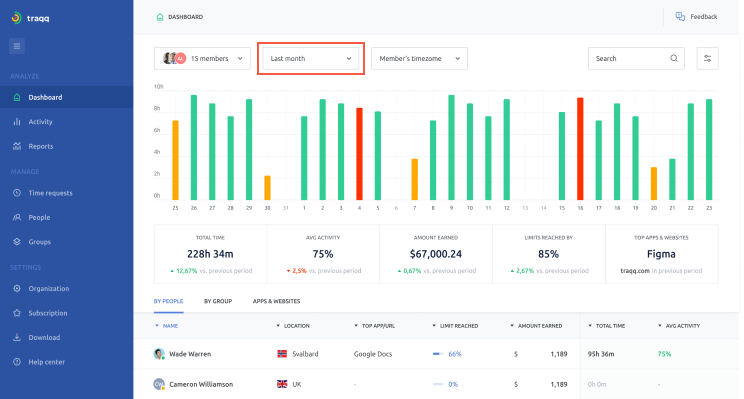Click the hamburger menu icon in sidebar
This screenshot has height=399, width=744.
point(17,46)
